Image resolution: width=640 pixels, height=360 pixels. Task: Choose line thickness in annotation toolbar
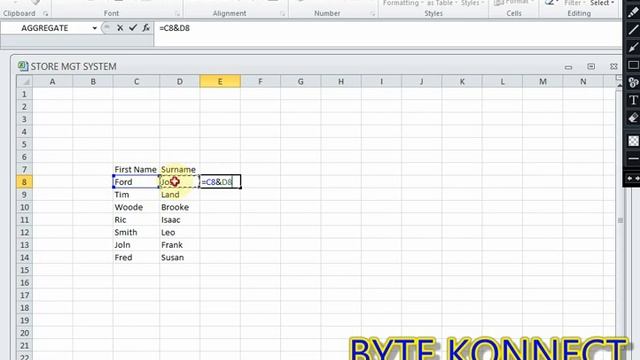point(633,158)
